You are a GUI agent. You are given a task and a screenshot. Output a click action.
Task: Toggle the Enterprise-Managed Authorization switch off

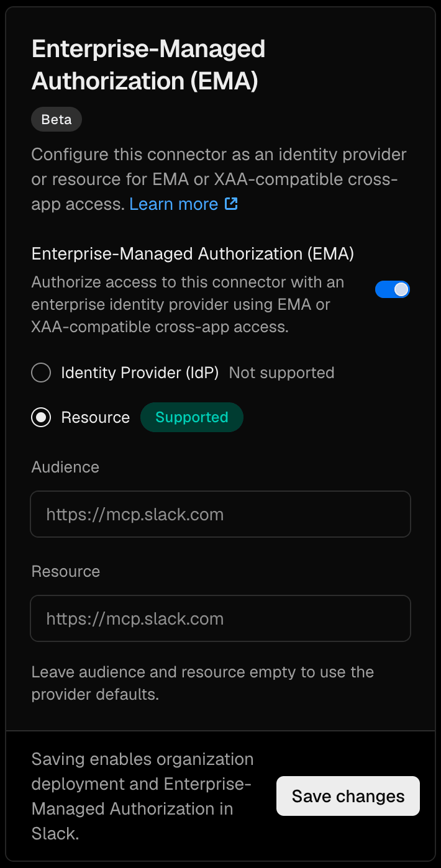pos(393,289)
